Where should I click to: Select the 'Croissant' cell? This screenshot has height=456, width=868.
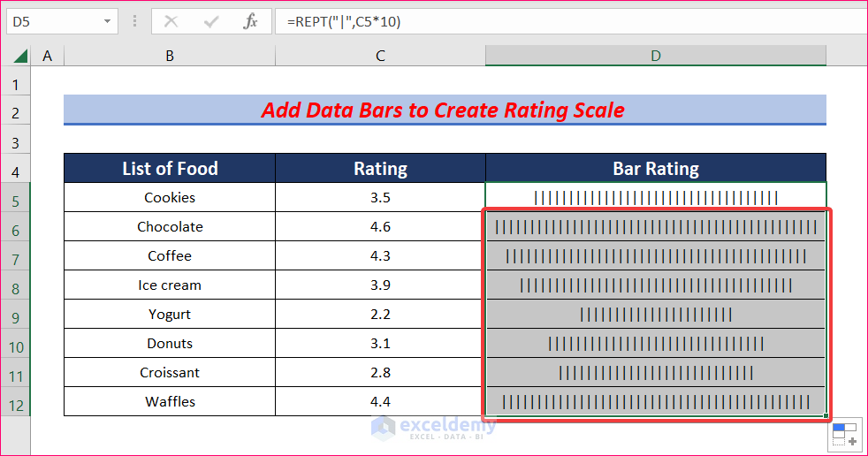(170, 372)
